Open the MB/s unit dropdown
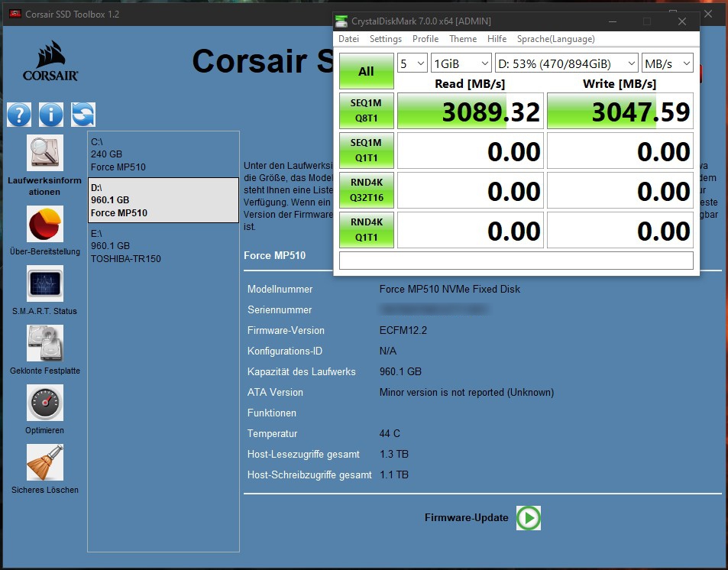 (x=668, y=63)
